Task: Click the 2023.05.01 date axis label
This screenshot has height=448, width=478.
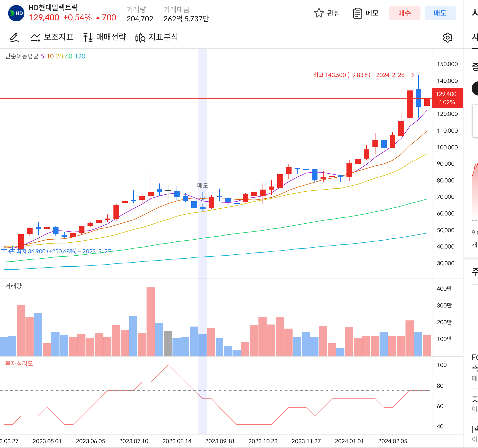Action: pyautogui.click(x=47, y=441)
